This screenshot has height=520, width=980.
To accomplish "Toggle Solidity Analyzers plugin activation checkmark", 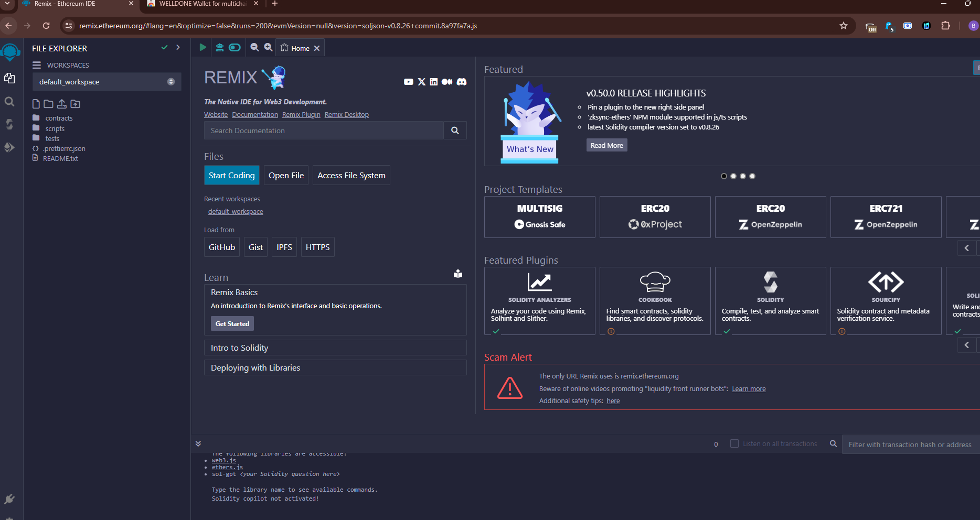I will (x=496, y=331).
